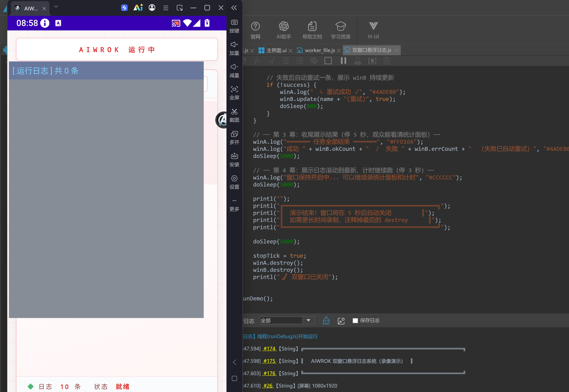
Task: Open the 官网 official website icon
Action: point(255,30)
